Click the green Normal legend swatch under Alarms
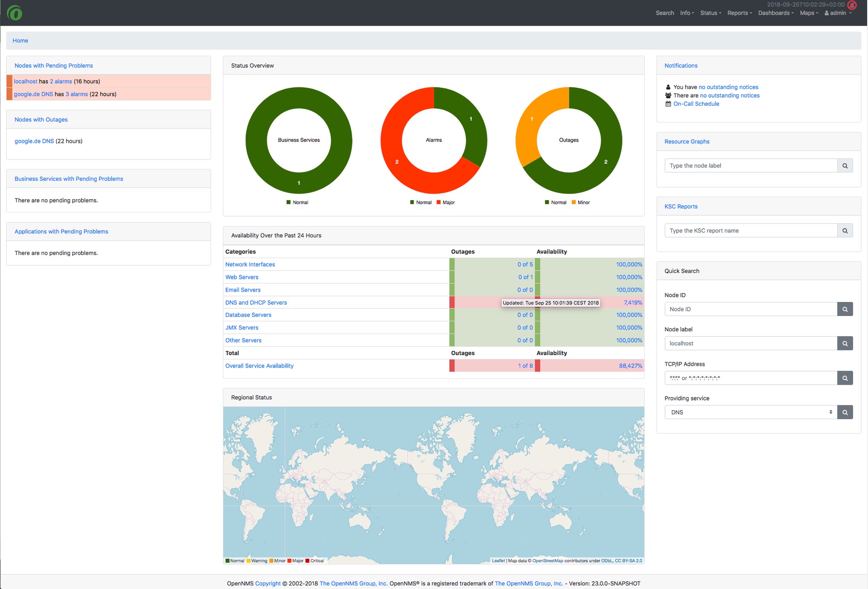The width and height of the screenshot is (868, 589). (412, 202)
